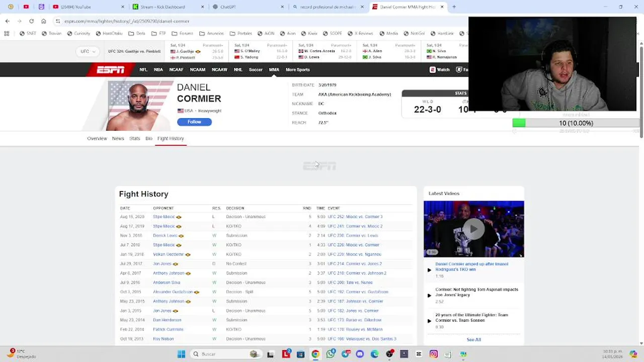This screenshot has width=644, height=362.
Task: Open the Forums bookmarks folder
Action: point(182,34)
